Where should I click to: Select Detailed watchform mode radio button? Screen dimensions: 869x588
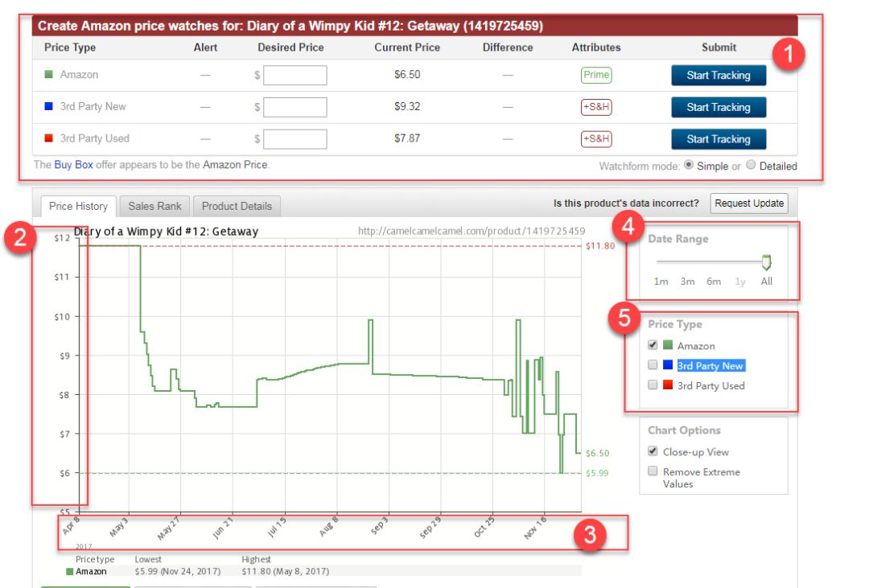tap(751, 167)
